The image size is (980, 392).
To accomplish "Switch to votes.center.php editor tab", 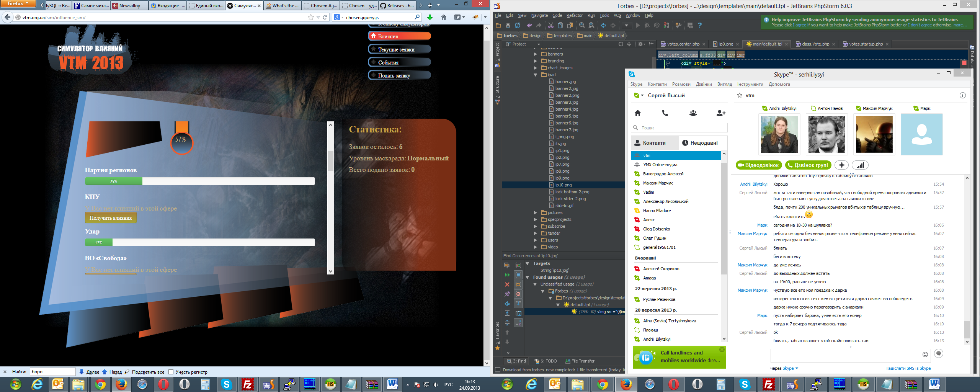I will coord(683,44).
